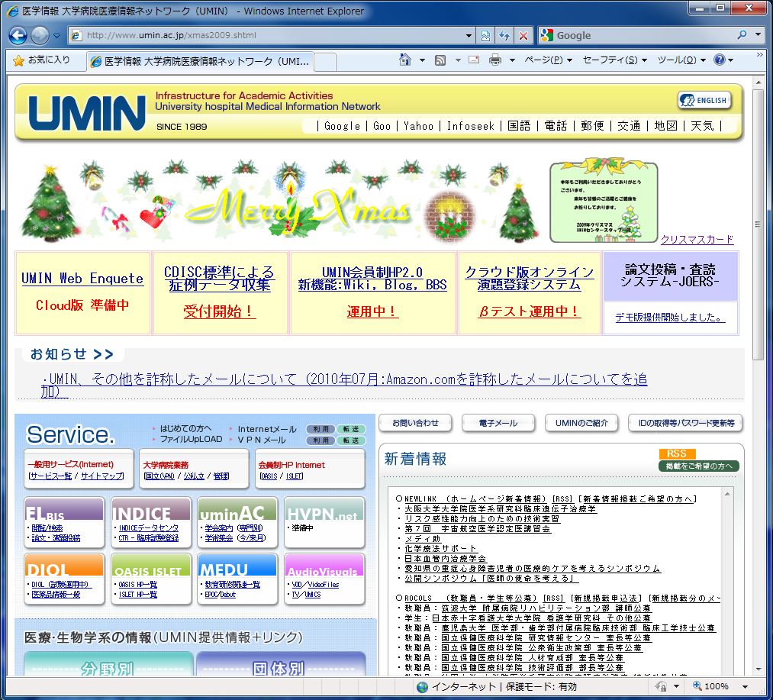Click the Christmas card thumbnail image
Viewport: 773px width, 700px height.
(x=604, y=202)
